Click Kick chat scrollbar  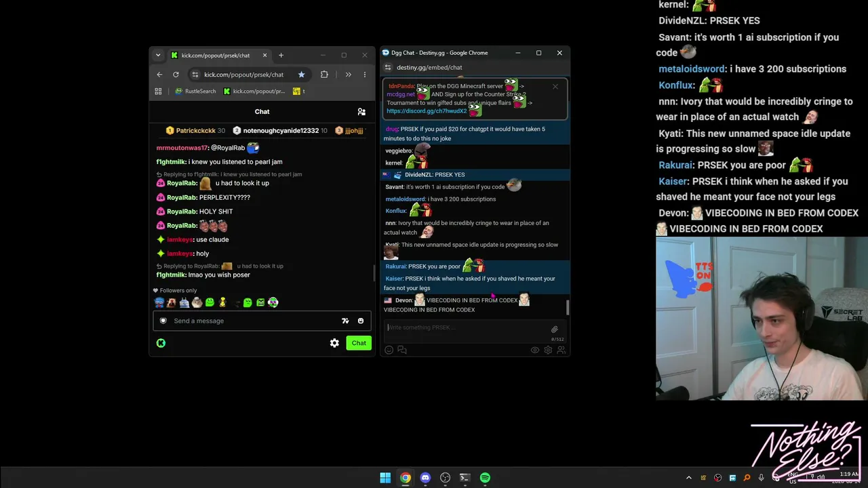(374, 273)
